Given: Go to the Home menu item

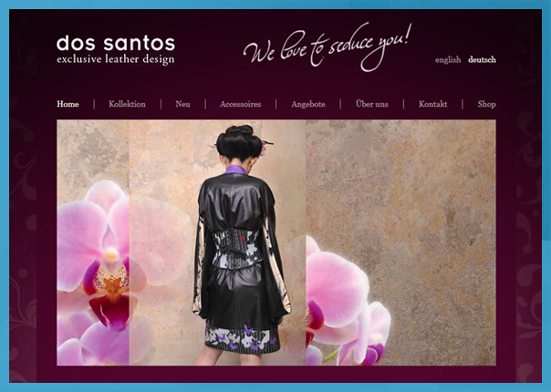Looking at the screenshot, I should point(68,104).
